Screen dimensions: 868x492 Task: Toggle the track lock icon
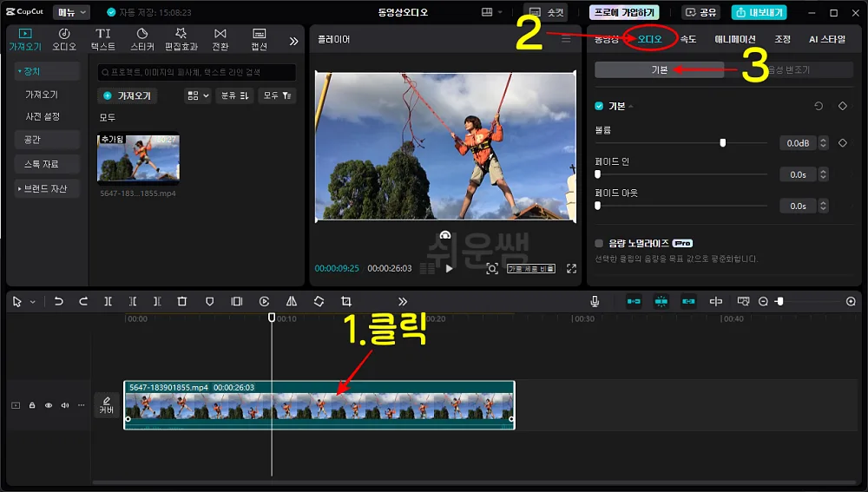(32, 405)
